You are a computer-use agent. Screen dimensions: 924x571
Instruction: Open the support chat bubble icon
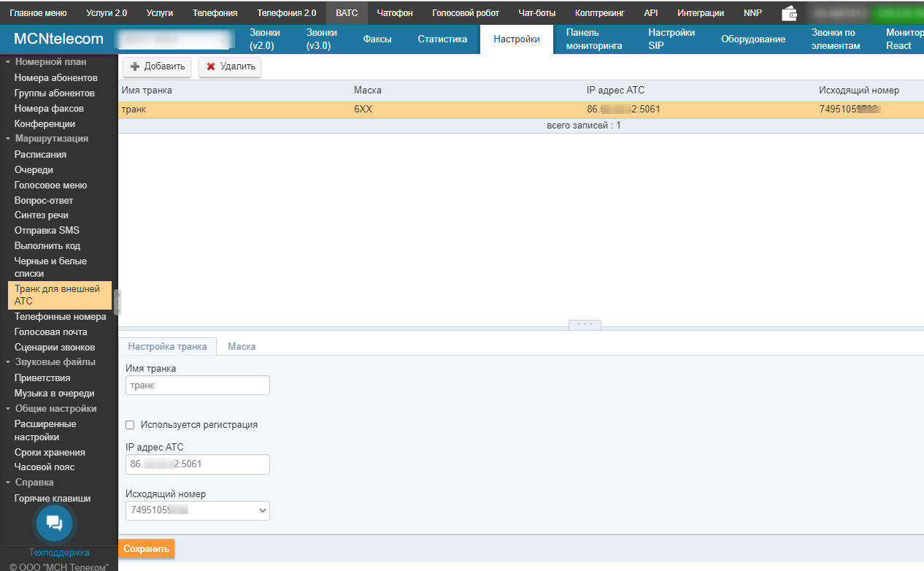click(x=55, y=523)
